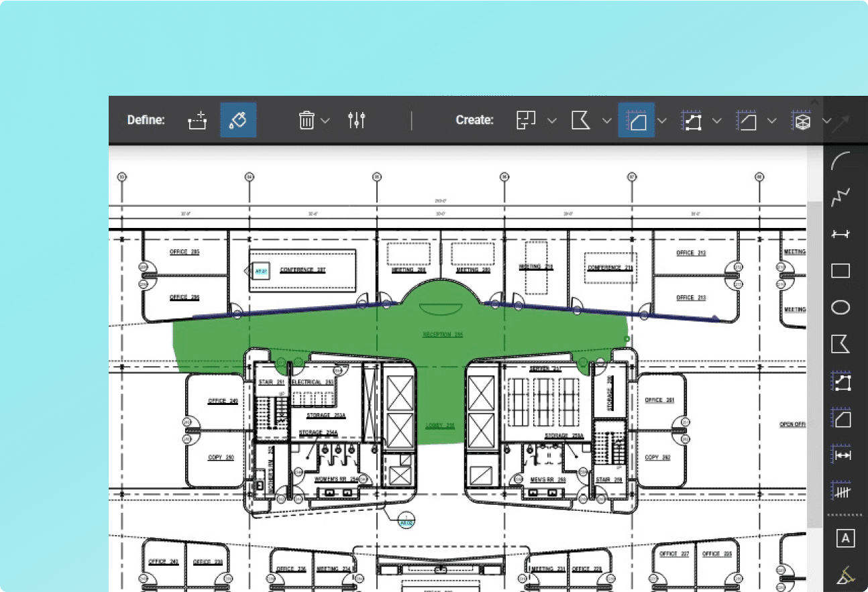Open the adjustment sliders settings
The width and height of the screenshot is (868, 592).
[x=356, y=121]
